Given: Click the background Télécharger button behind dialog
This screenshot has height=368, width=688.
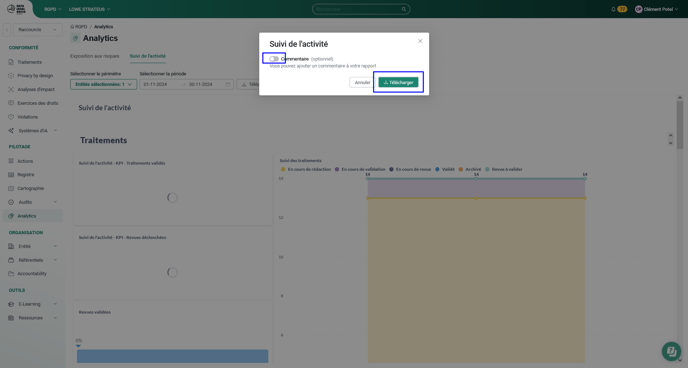Looking at the screenshot, I should 248,84.
